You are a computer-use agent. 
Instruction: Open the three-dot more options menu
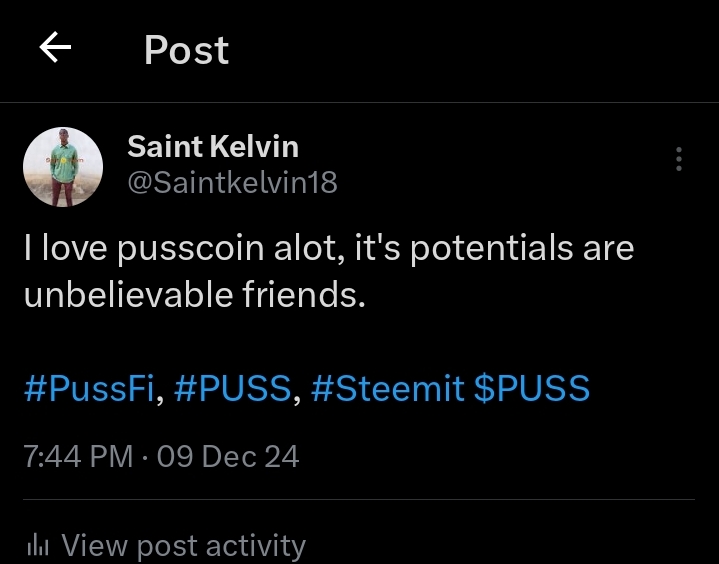679,159
